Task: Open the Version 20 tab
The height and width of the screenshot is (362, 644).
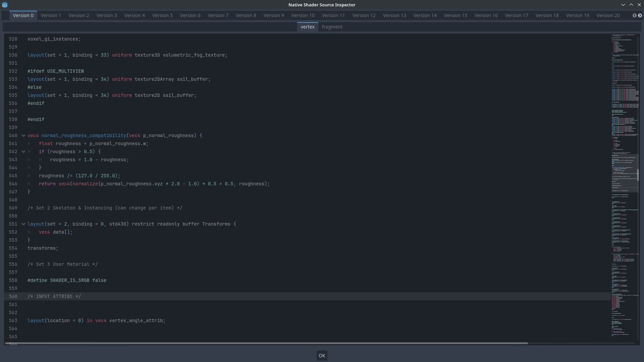Action: (609, 16)
